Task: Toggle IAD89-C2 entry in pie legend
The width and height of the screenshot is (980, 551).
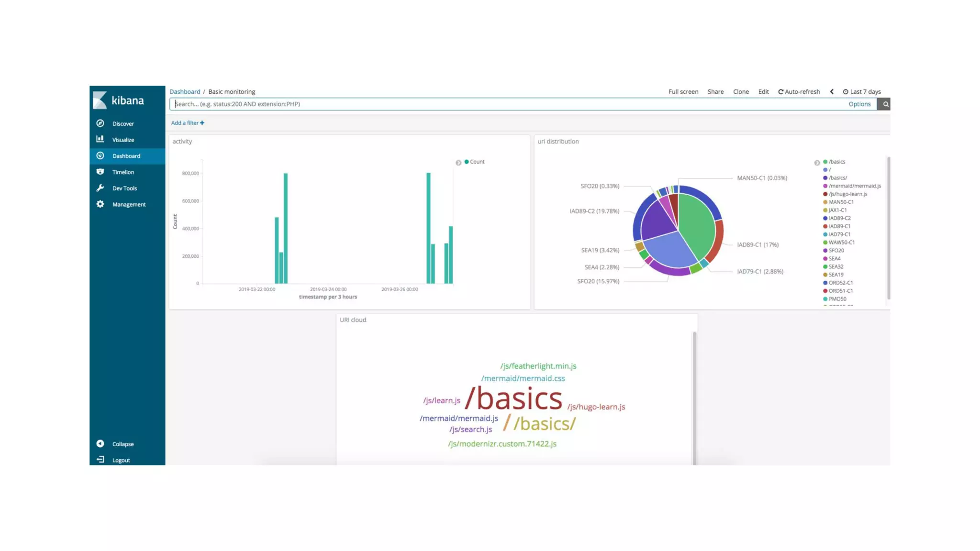Action: 839,218
